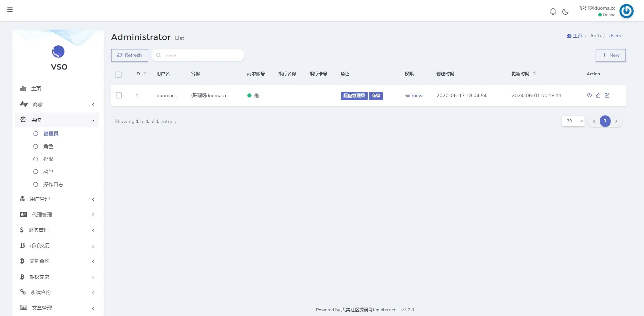644x316 pixels.
Task: Expand the 商家 sidebar menu
Action: [x=57, y=105]
